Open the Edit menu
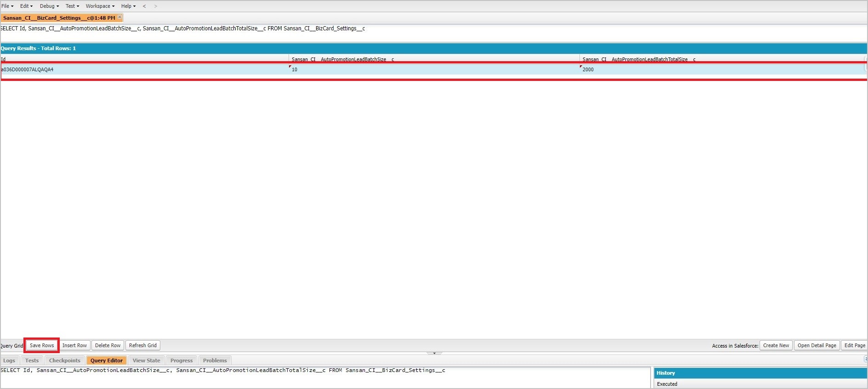Screen dimensions: 868x389 point(26,6)
